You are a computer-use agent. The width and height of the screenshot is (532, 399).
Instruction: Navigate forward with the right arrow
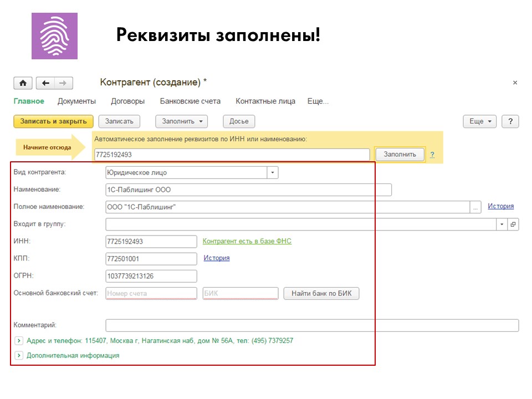63,83
